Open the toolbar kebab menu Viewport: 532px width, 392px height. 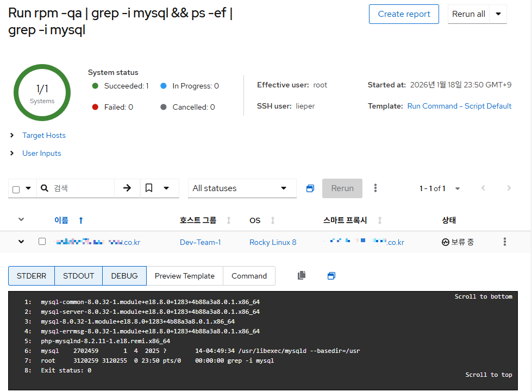(375, 188)
